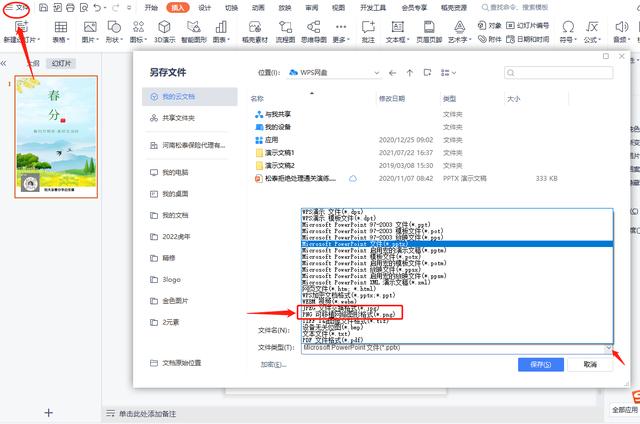Click the 艺术字 word art icon
Image resolution: width=640 pixels, height=424 pixels.
click(x=460, y=27)
